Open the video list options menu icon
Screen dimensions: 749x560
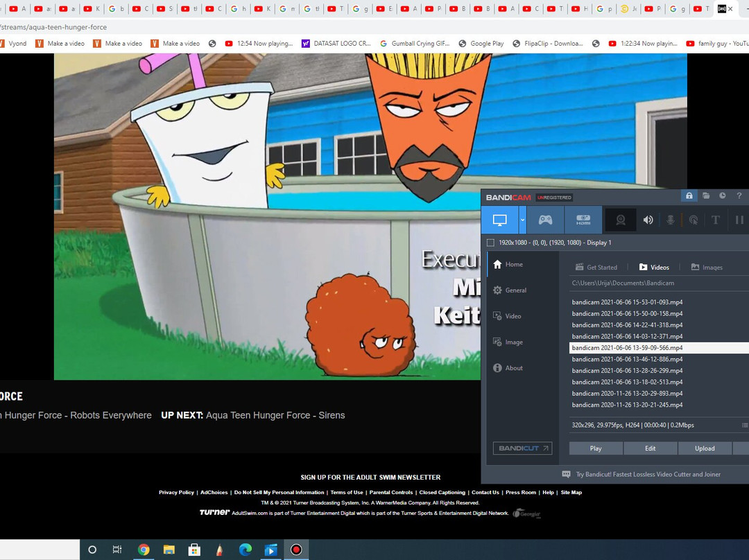coord(745,425)
